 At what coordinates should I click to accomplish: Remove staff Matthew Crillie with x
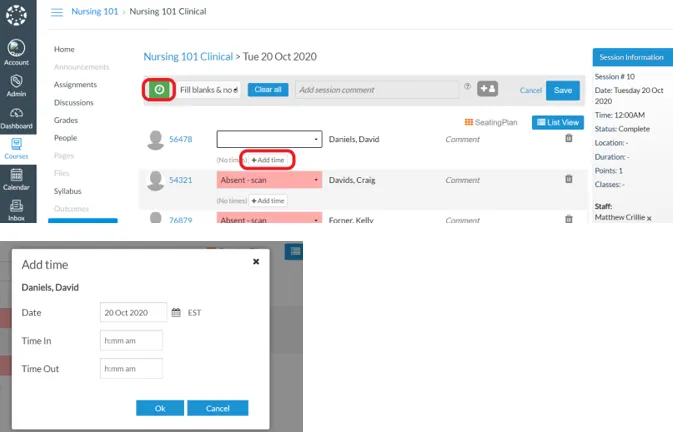[x=649, y=218]
